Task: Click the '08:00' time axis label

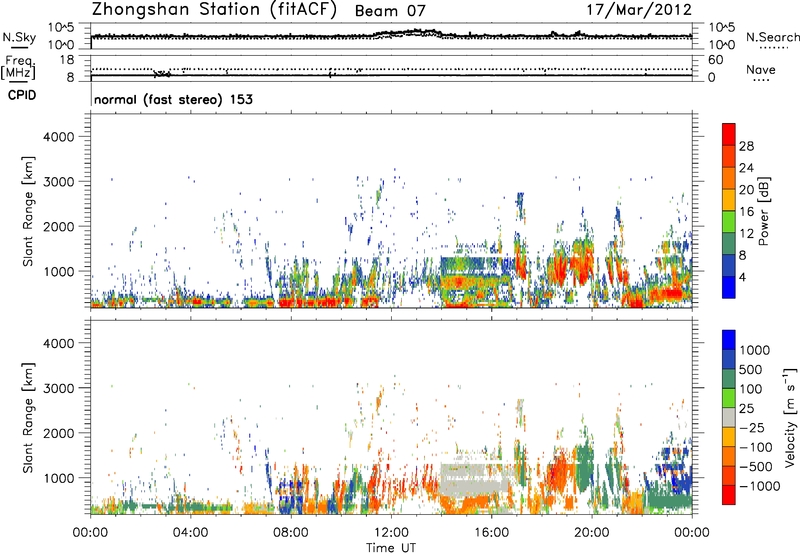Action: tap(291, 533)
